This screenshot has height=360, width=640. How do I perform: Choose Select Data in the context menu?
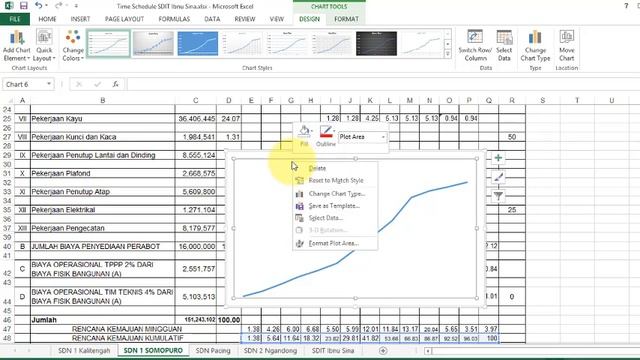click(325, 218)
